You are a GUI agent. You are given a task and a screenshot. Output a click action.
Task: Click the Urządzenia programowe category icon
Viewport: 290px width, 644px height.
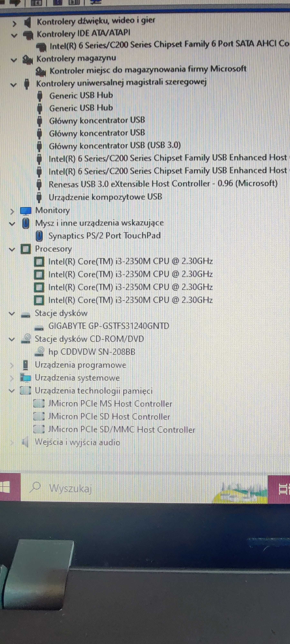coord(25,365)
